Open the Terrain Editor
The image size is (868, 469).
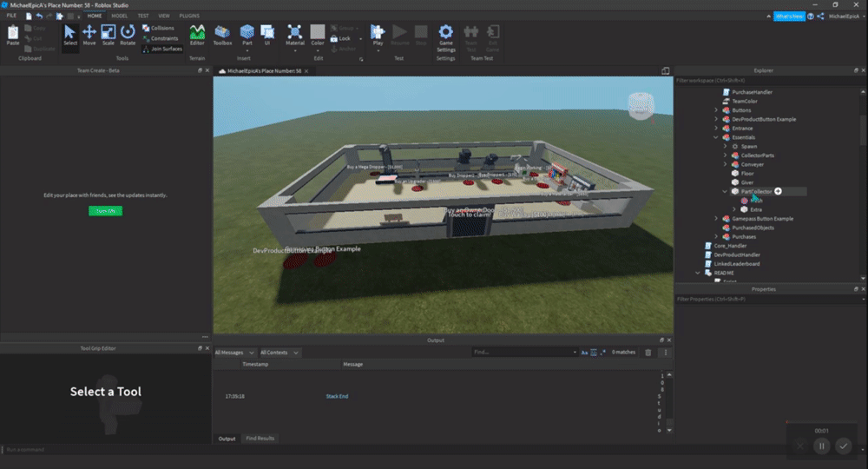pyautogui.click(x=197, y=36)
